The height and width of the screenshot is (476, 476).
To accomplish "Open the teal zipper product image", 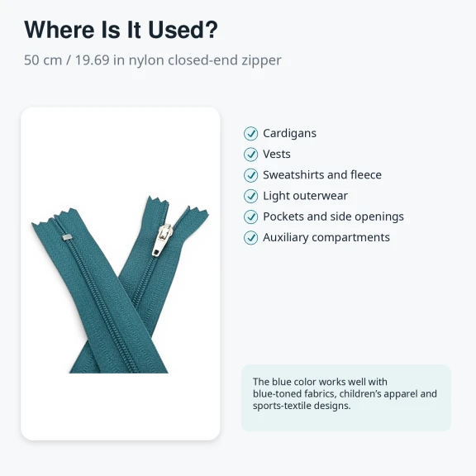I will (120, 284).
